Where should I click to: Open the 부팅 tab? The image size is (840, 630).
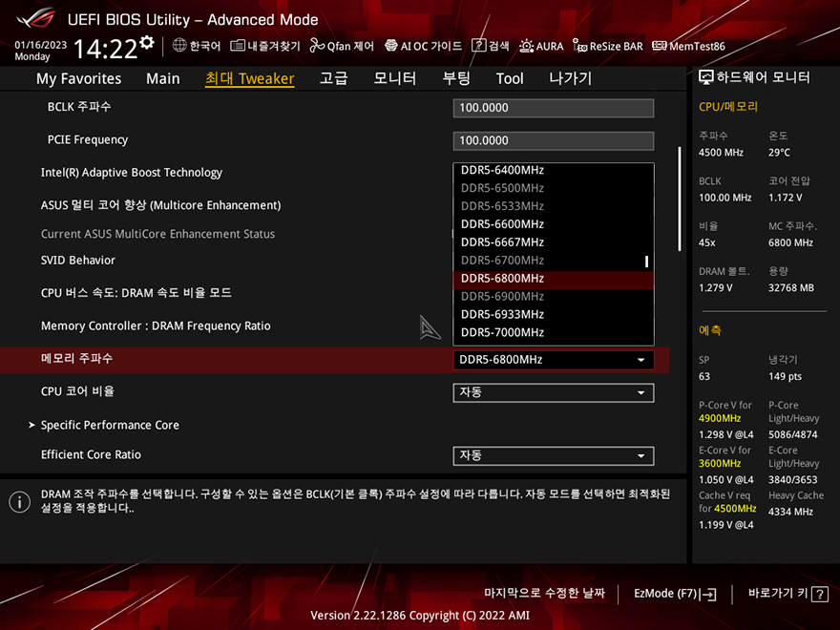(x=456, y=78)
